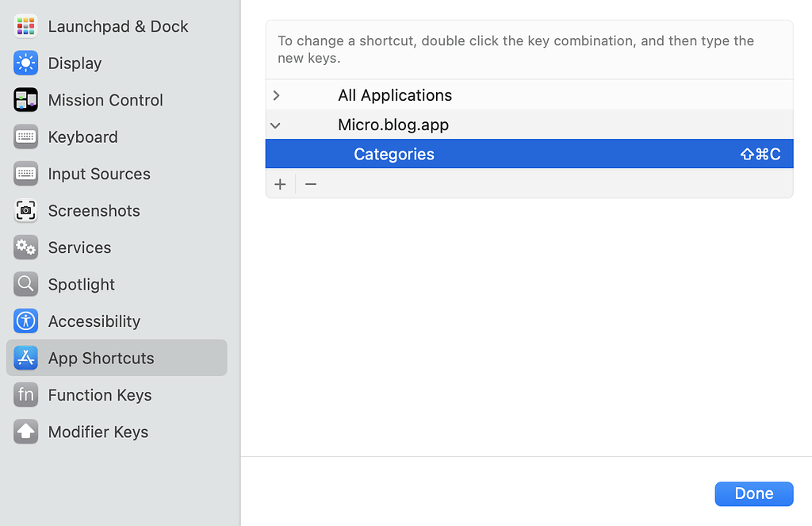Click the Done button
The height and width of the screenshot is (526, 812).
point(753,493)
